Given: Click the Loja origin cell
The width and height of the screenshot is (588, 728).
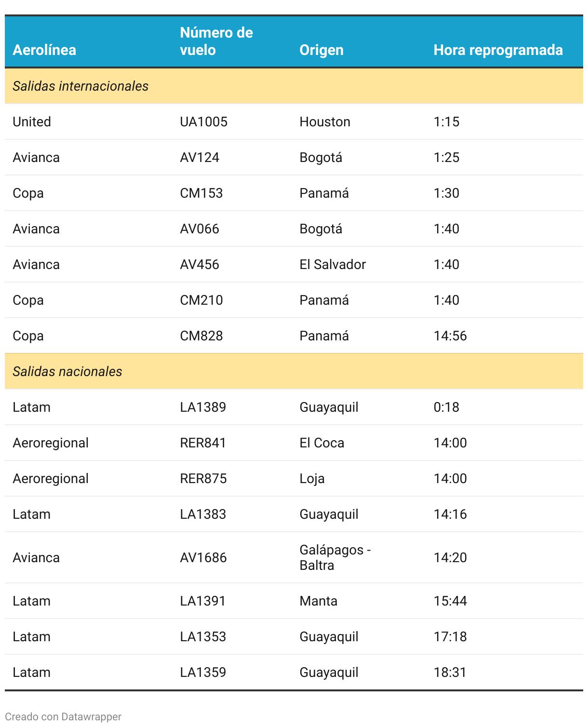Looking at the screenshot, I should (x=312, y=479).
